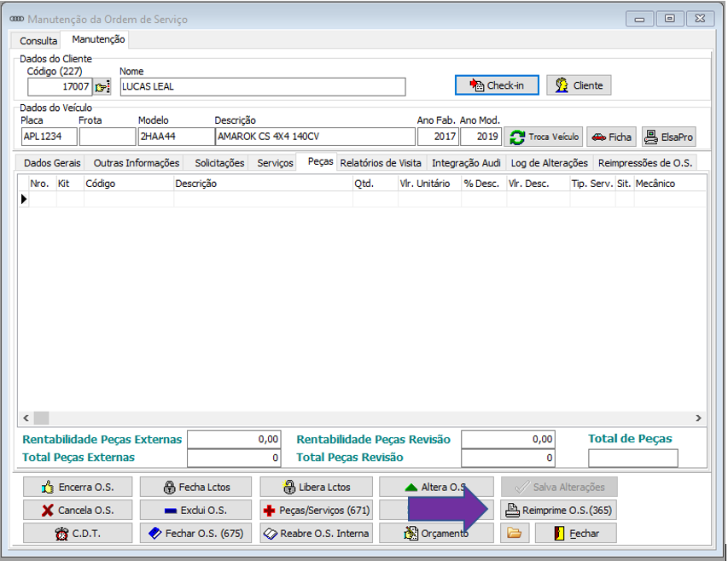
Task: Click the Mecânico column header
Action: coord(669,184)
